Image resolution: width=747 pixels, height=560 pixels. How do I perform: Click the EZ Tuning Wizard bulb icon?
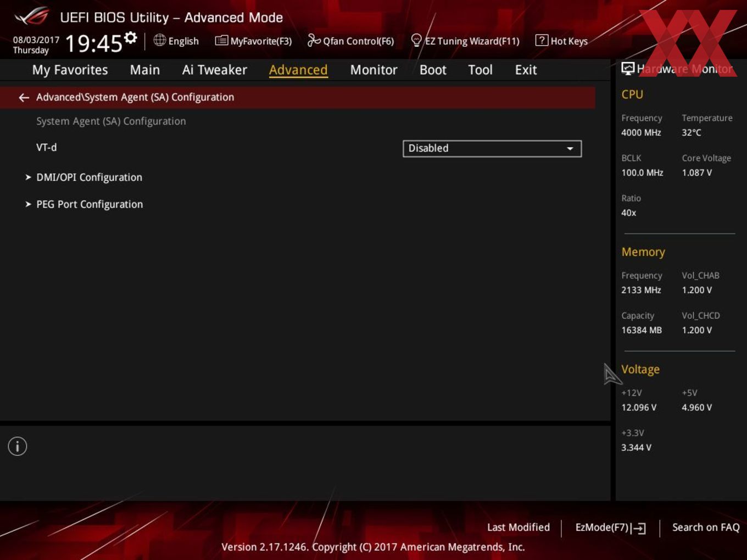point(416,40)
